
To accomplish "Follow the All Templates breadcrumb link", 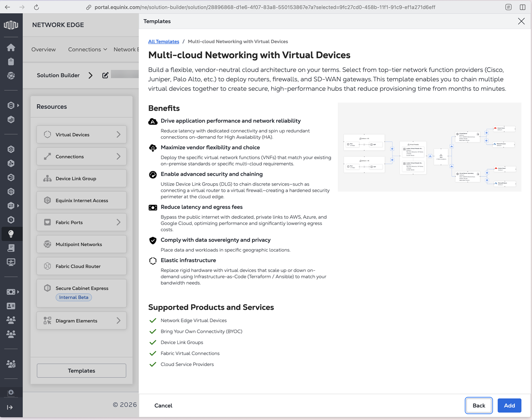I will 164,42.
